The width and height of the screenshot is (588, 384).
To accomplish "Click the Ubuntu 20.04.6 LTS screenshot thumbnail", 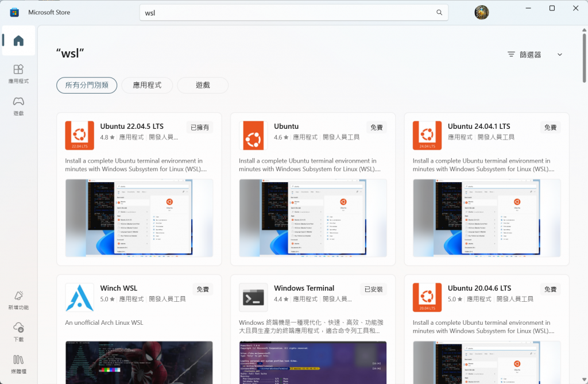I will click(x=487, y=362).
